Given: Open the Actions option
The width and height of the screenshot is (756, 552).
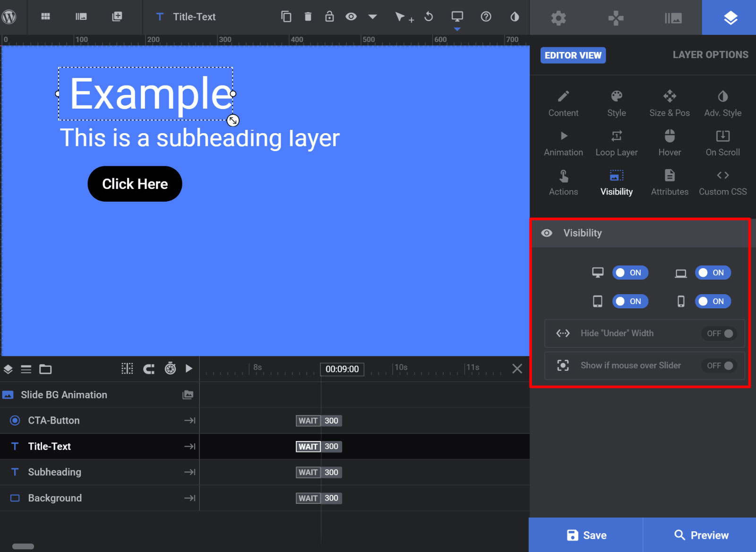Looking at the screenshot, I should (x=563, y=183).
